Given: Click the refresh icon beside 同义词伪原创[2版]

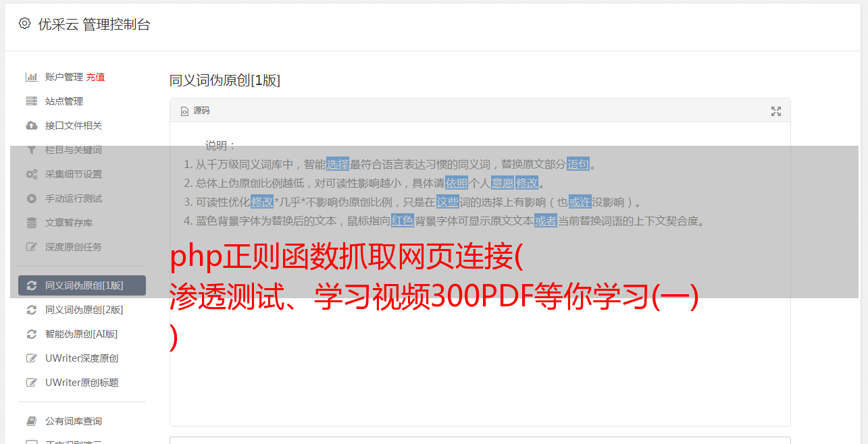Looking at the screenshot, I should [31, 310].
